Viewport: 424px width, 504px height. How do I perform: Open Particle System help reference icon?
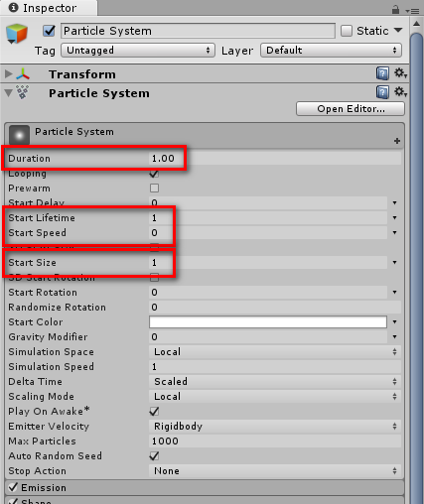[382, 92]
